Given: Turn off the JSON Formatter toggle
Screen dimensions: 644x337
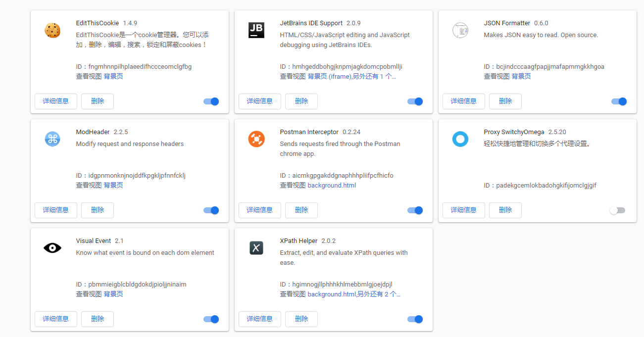Looking at the screenshot, I should click(x=619, y=101).
